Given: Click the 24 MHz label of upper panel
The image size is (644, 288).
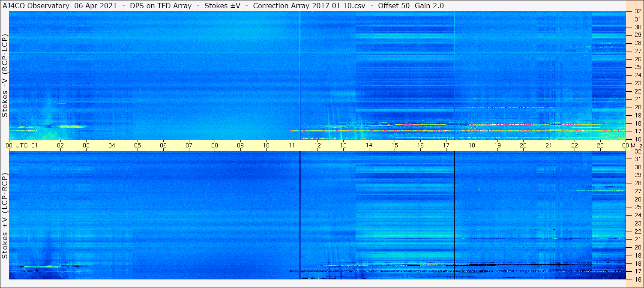Looking at the screenshot, I should [x=637, y=75].
